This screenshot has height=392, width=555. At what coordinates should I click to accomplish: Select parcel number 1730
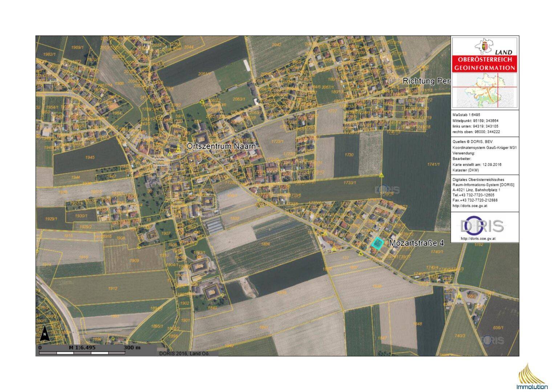349,155
